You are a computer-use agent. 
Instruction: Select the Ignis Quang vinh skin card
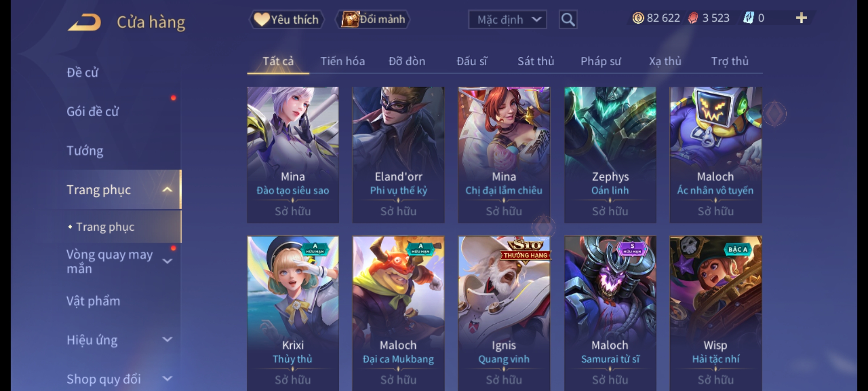pyautogui.click(x=504, y=314)
